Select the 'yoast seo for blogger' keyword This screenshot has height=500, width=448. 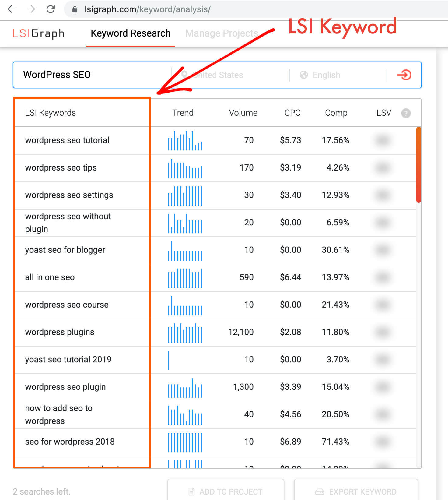65,250
